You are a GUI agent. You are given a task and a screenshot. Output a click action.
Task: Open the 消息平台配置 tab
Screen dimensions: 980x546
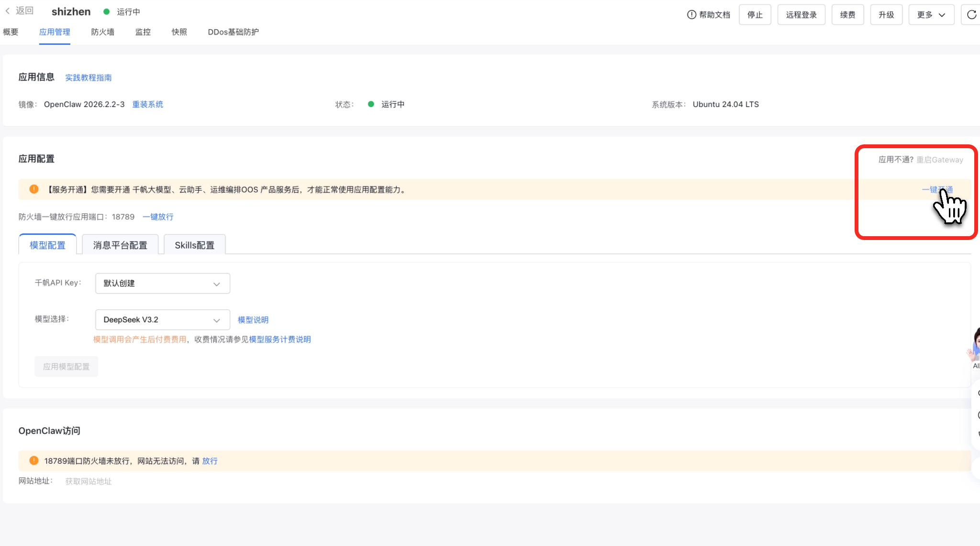click(x=120, y=245)
